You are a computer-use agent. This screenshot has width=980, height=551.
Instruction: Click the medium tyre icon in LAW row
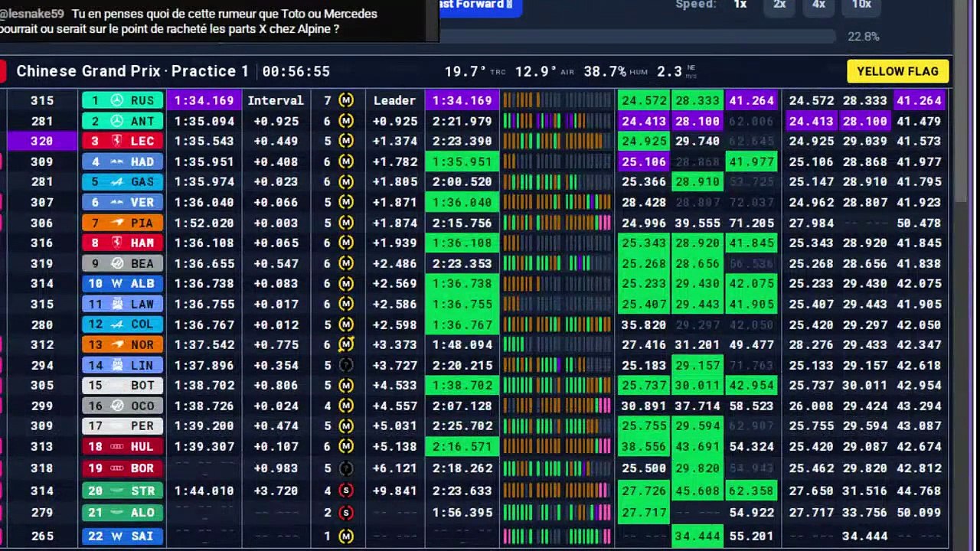tap(346, 304)
